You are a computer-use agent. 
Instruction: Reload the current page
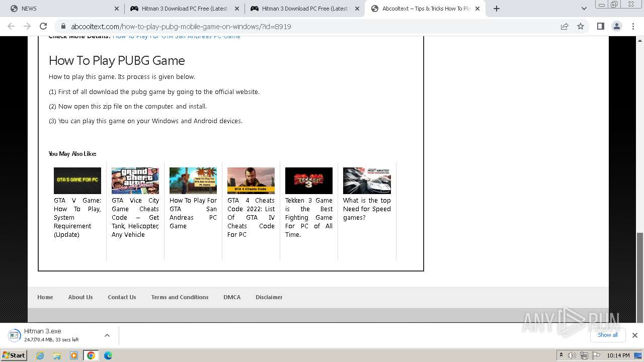[43, 26]
